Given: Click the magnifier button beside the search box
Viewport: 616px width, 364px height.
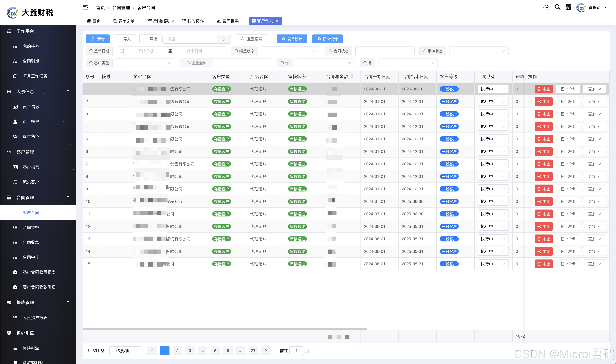Looking at the screenshot, I should tap(223, 39).
